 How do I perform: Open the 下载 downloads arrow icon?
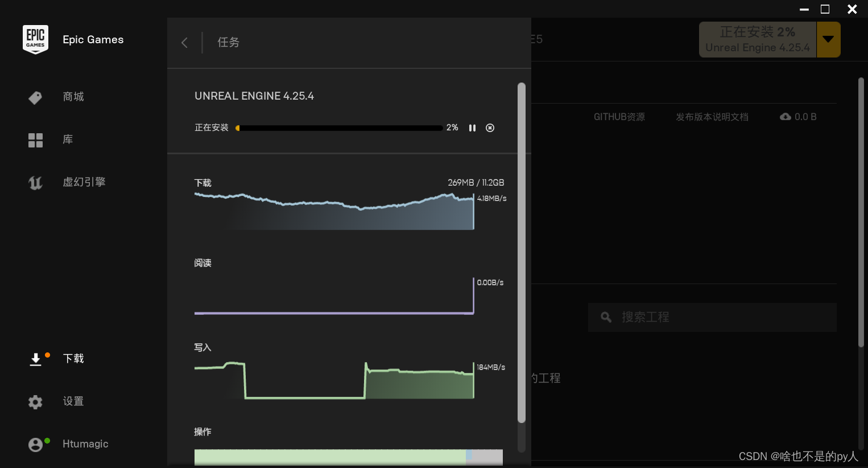point(35,359)
